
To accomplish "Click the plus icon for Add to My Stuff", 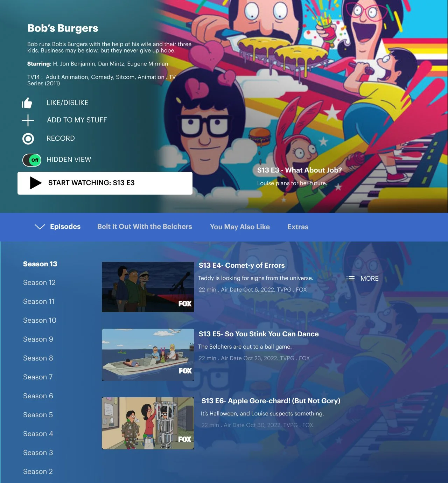I will pyautogui.click(x=28, y=120).
